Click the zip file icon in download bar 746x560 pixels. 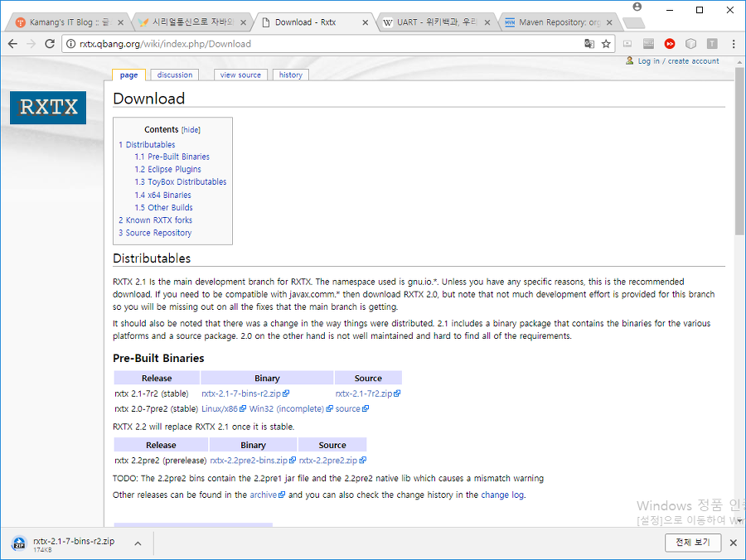(19, 543)
